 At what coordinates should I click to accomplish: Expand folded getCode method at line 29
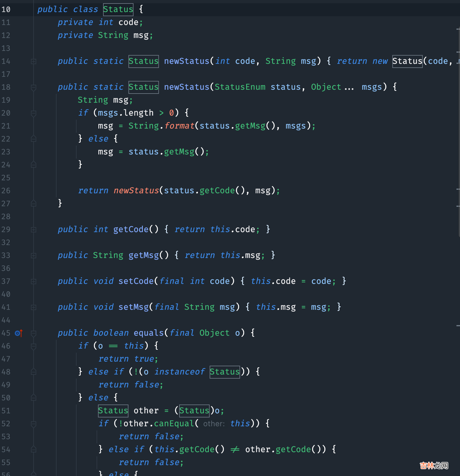coord(34,229)
